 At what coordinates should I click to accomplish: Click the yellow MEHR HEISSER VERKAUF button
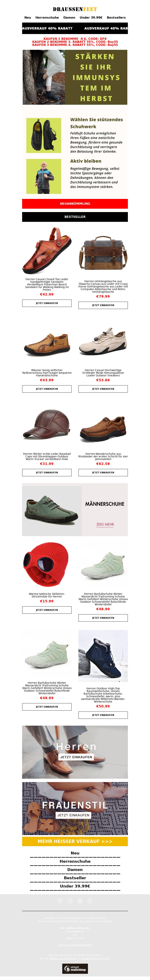click(75, 841)
